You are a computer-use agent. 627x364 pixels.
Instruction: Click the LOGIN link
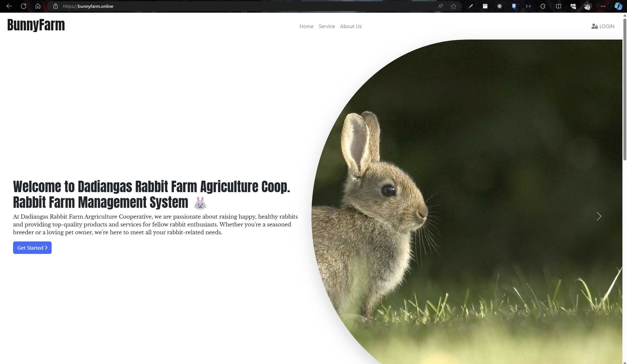[603, 26]
